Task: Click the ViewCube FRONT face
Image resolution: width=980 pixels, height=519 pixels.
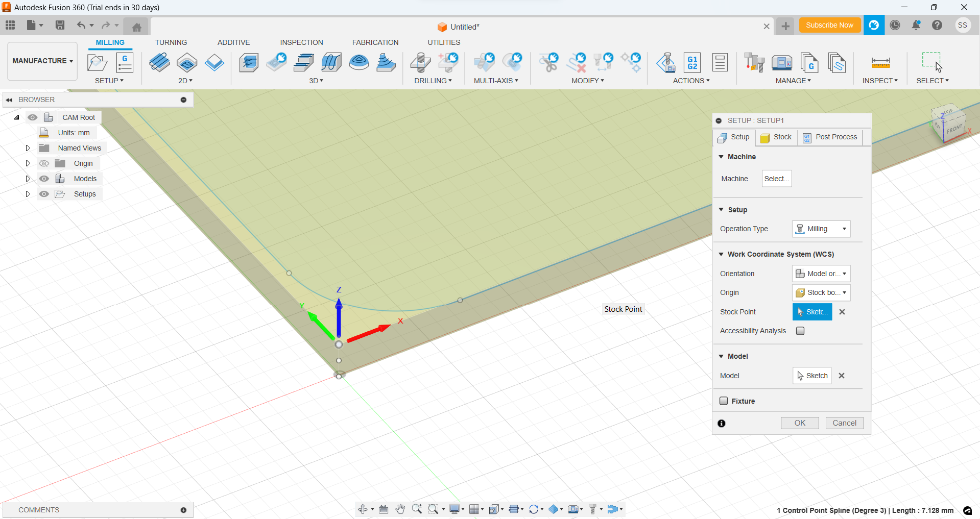Action: click(x=954, y=129)
